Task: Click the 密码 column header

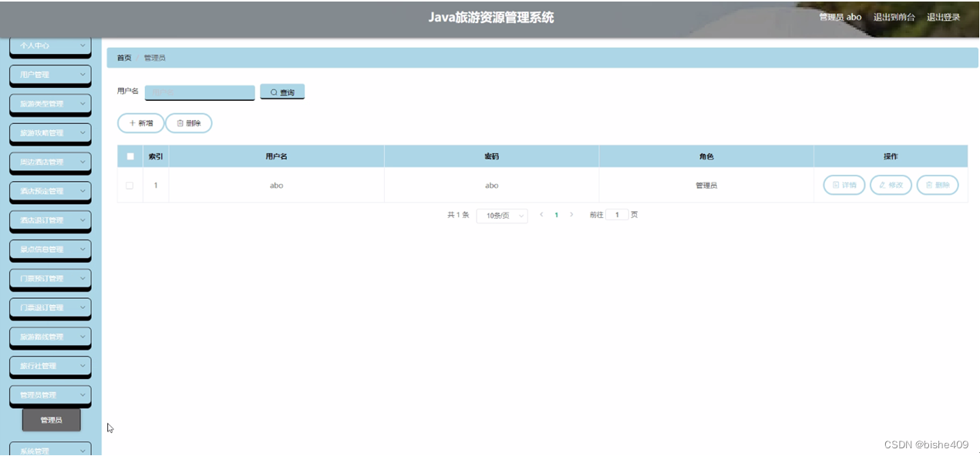Action: pos(491,156)
